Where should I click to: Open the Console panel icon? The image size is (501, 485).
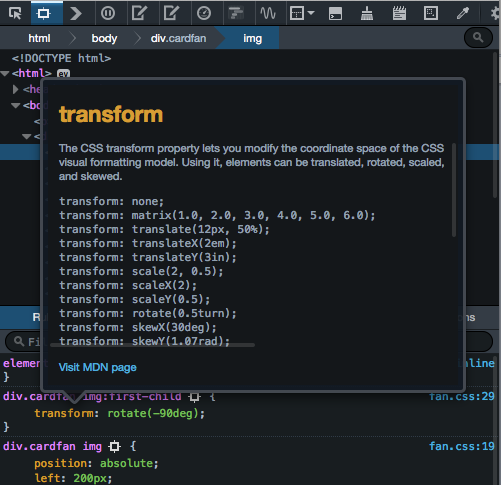click(x=76, y=13)
